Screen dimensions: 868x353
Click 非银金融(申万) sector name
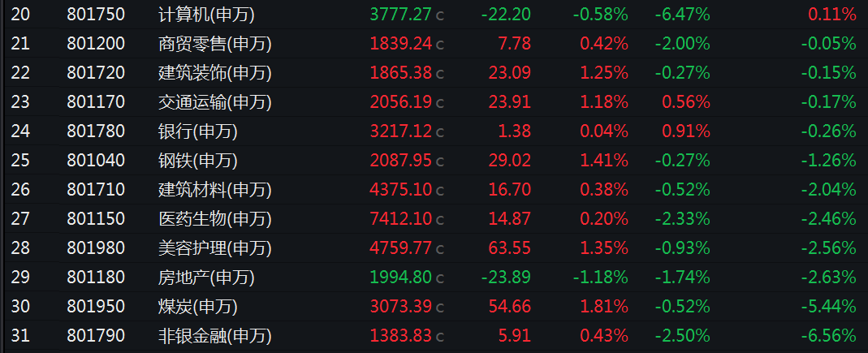(215, 336)
